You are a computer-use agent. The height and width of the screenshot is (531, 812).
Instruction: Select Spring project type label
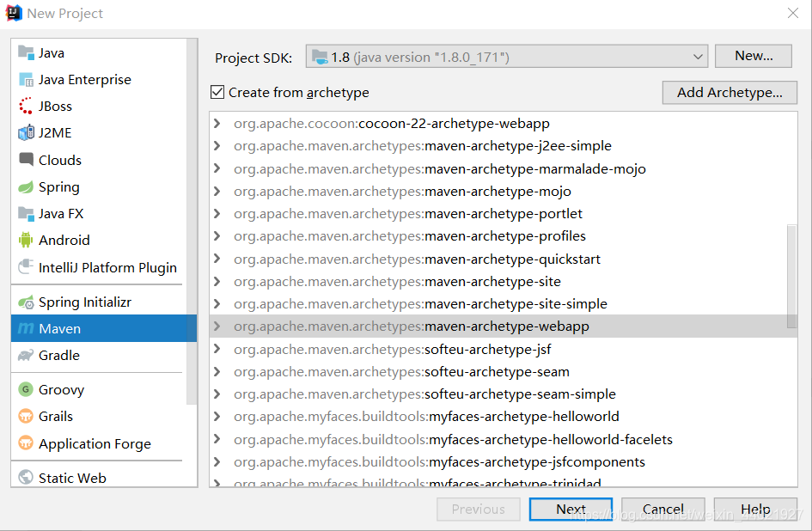(59, 187)
